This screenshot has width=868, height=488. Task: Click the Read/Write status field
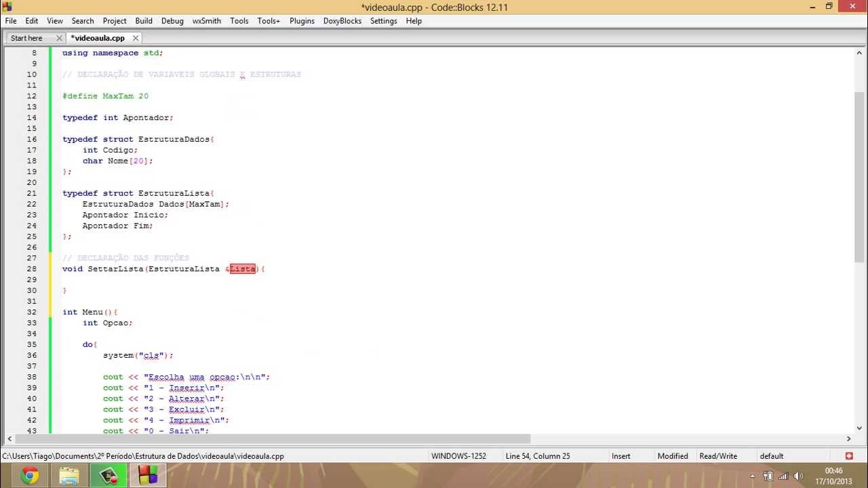point(718,456)
